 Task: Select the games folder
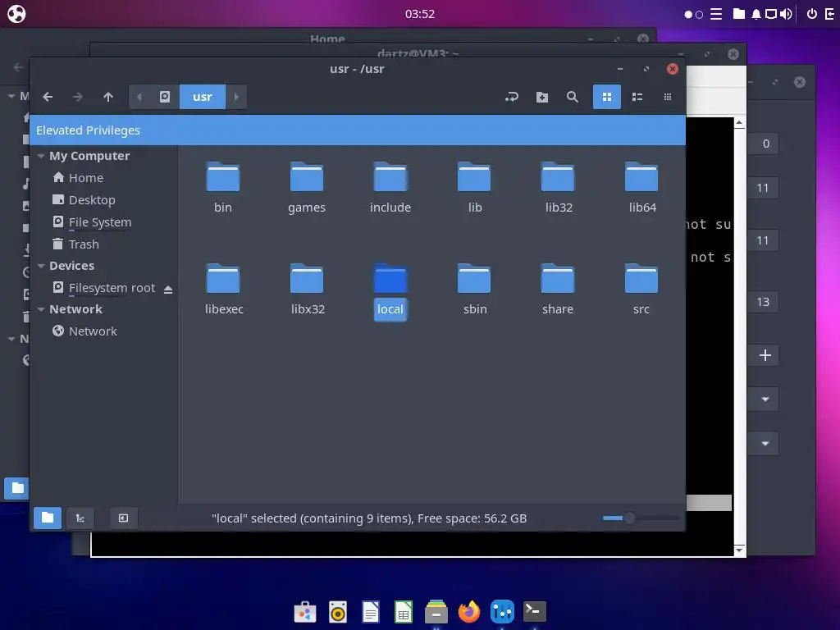point(307,188)
